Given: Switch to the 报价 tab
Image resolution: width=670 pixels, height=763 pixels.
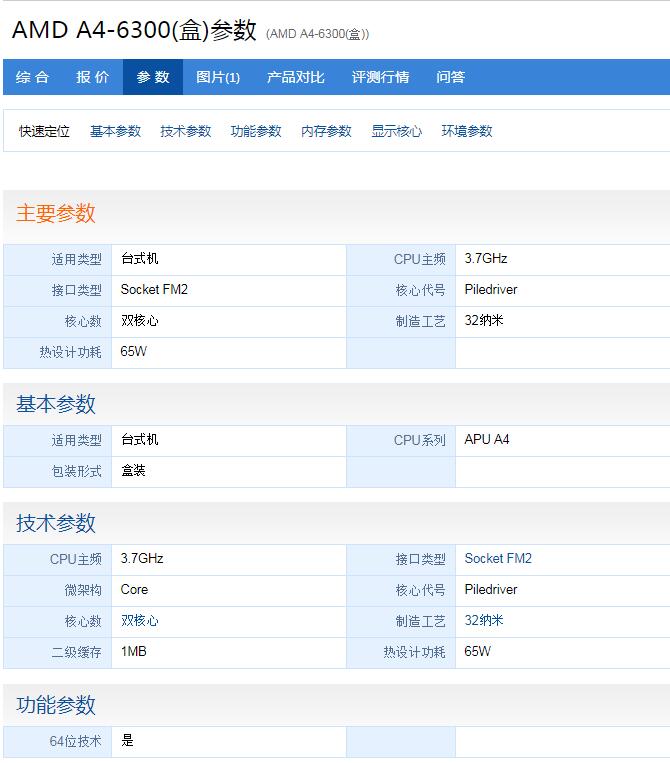Looking at the screenshot, I should tap(92, 77).
